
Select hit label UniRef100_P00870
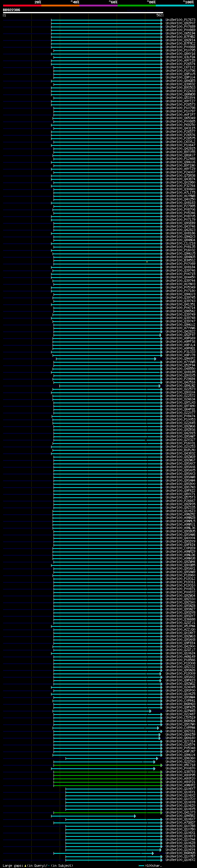click(180, 768)
